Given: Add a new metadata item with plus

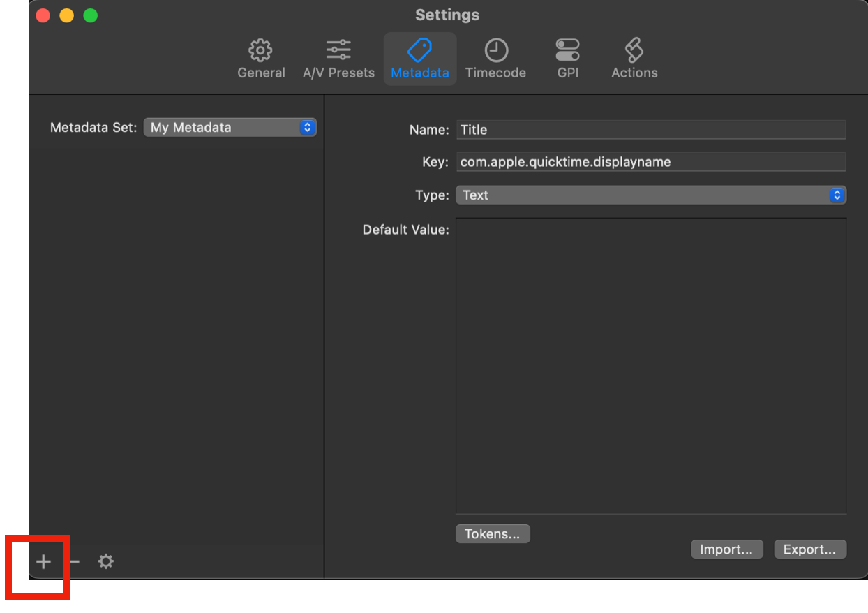Looking at the screenshot, I should pos(44,561).
